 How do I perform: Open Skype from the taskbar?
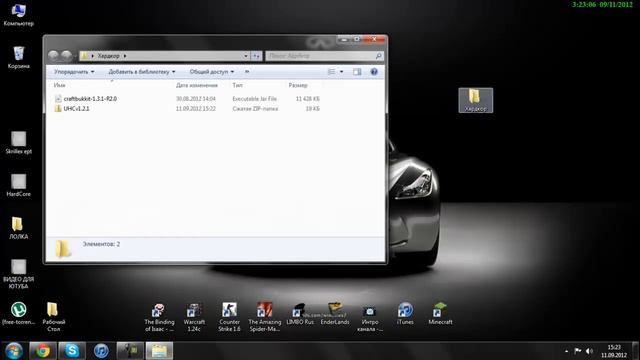[72, 351]
